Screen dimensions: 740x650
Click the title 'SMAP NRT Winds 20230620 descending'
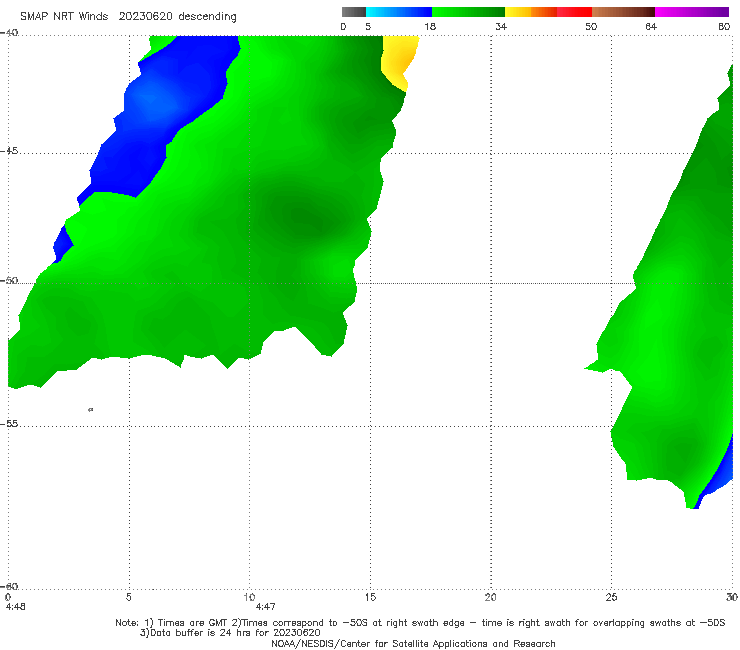click(128, 17)
